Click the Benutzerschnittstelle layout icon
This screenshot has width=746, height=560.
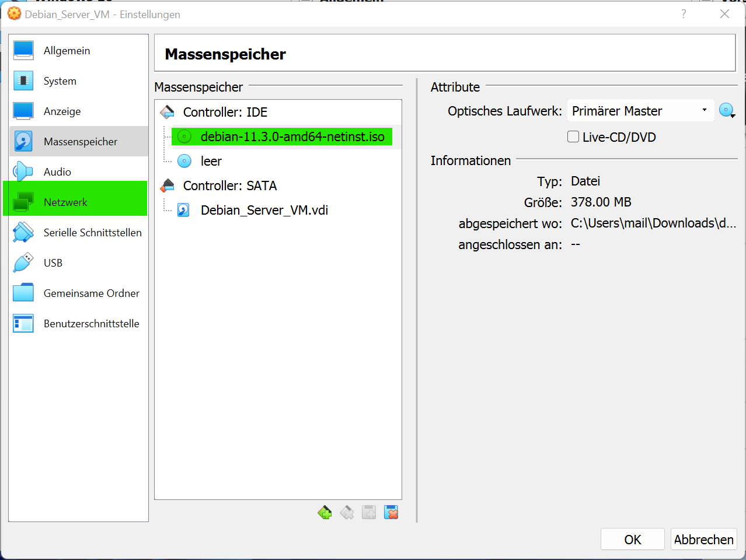point(23,323)
